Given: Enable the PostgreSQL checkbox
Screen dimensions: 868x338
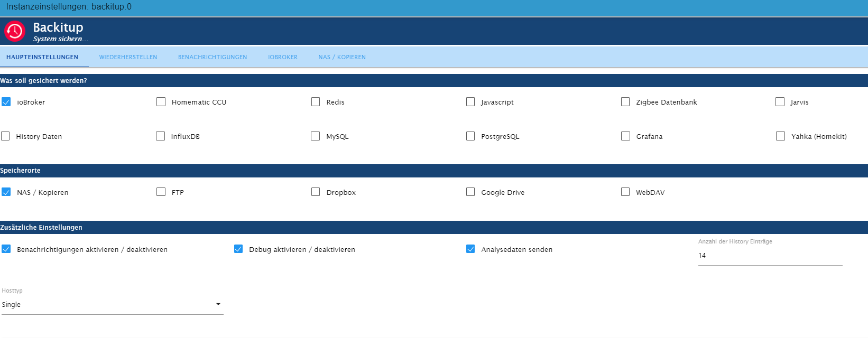Looking at the screenshot, I should (470, 136).
